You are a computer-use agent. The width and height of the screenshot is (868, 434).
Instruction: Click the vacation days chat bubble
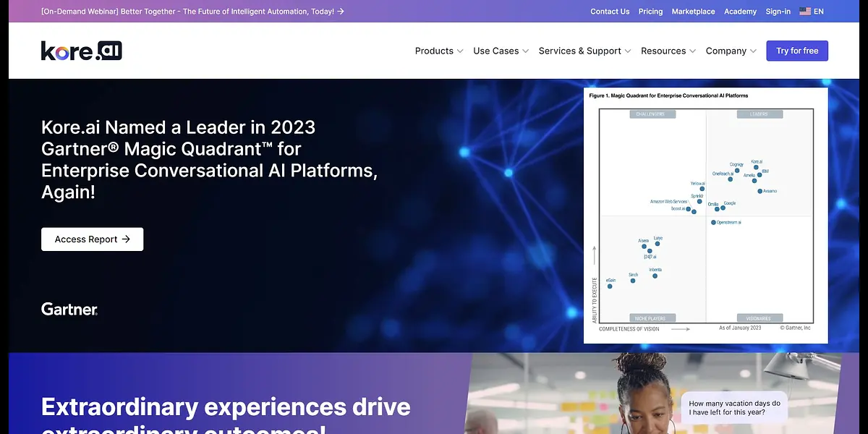click(733, 409)
